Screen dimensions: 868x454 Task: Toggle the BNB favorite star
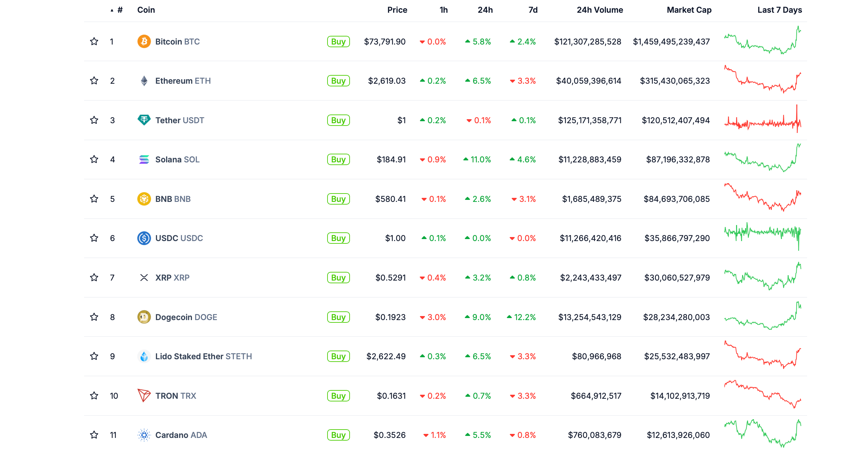click(x=94, y=199)
